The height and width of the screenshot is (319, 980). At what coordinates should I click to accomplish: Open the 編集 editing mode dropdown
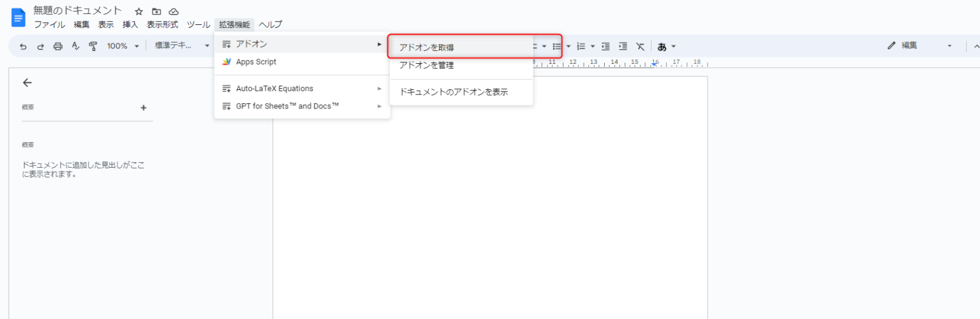(x=919, y=46)
